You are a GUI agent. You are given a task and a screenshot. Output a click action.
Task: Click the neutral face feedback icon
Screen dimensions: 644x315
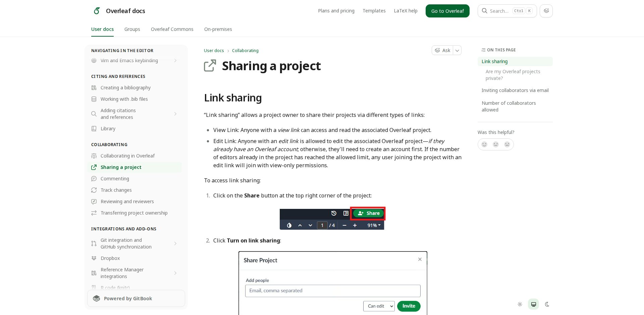496,144
